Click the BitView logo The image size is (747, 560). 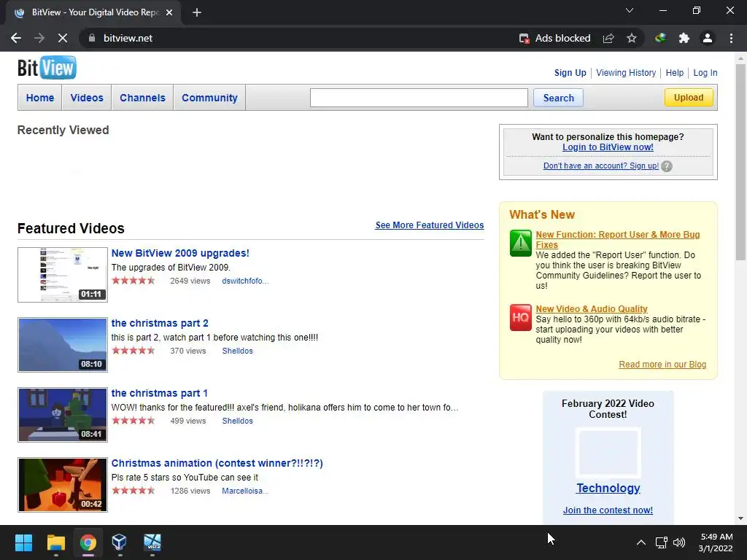tap(47, 68)
